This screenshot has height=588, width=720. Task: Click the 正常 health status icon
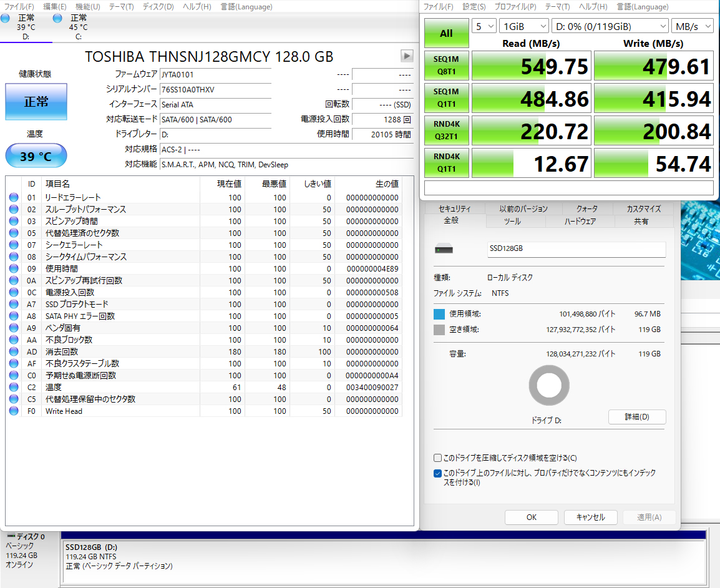36,102
